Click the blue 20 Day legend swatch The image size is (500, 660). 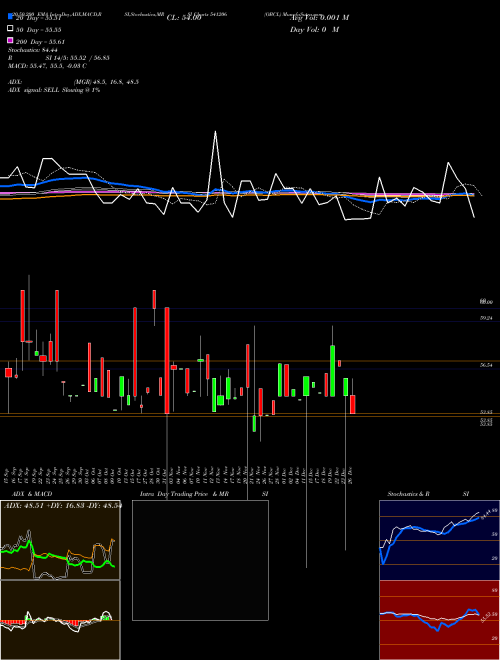point(10,17)
